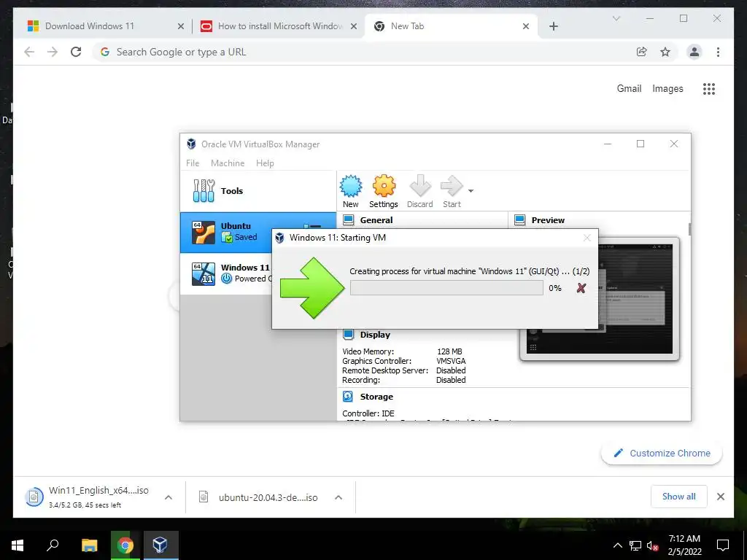Image resolution: width=747 pixels, height=560 pixels.
Task: Click the Chrome back arrow
Action: 29,52
